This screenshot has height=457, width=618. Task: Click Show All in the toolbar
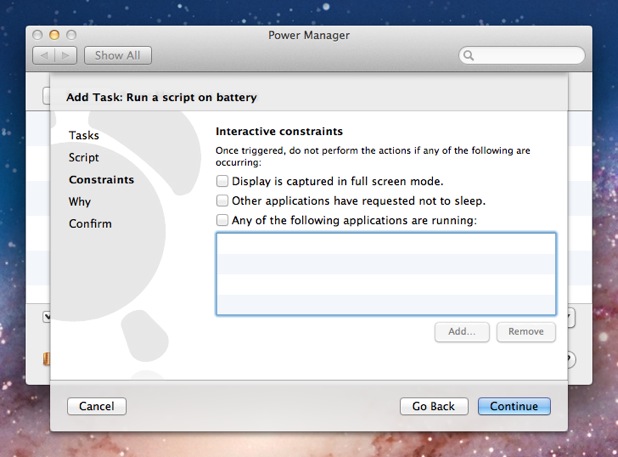pos(117,56)
